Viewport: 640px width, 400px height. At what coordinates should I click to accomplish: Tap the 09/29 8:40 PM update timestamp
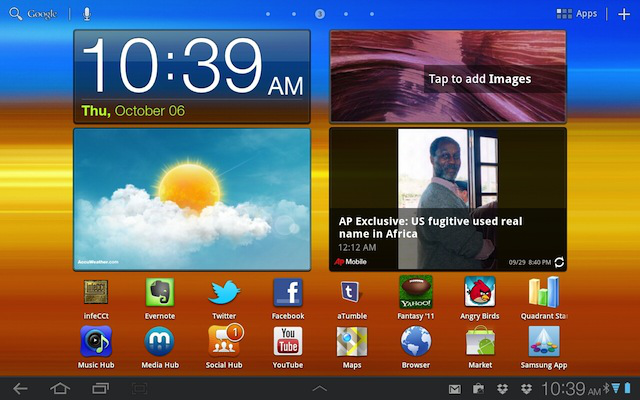[530, 262]
